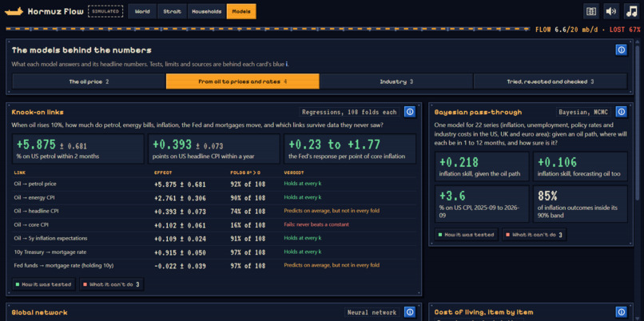
Task: Open Knock-on links info icon
Action: (409, 112)
